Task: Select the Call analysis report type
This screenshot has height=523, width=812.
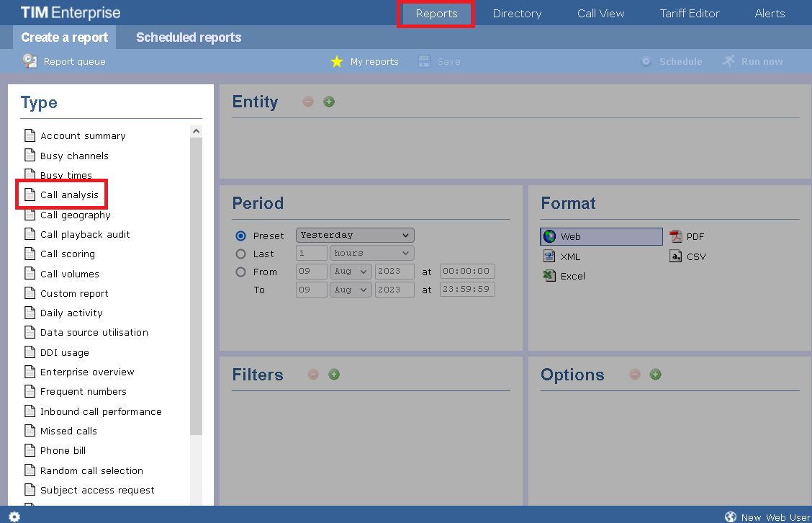Action: (68, 195)
